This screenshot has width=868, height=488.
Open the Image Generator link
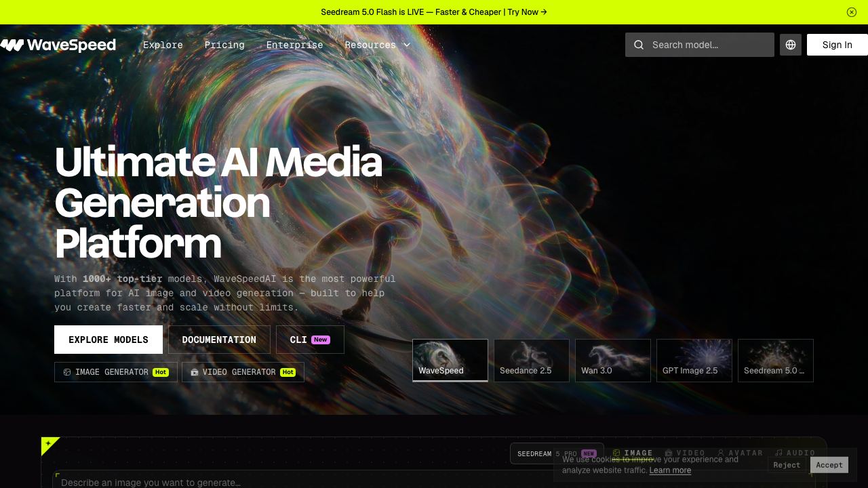(x=116, y=372)
